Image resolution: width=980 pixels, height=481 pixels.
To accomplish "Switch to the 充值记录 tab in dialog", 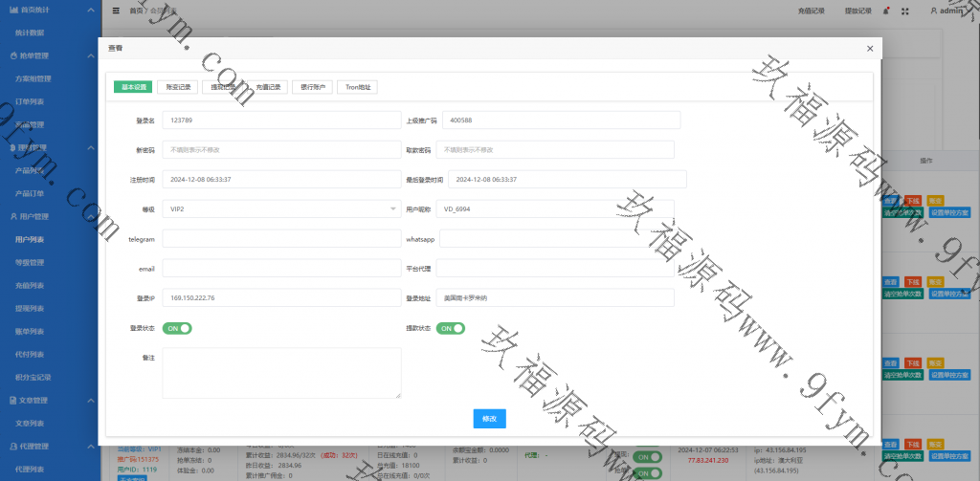I will [268, 87].
